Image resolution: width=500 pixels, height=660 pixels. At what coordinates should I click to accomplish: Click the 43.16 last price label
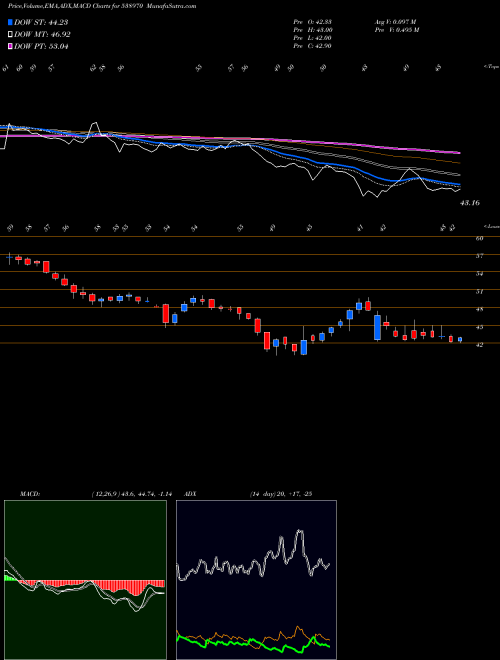[x=470, y=203]
